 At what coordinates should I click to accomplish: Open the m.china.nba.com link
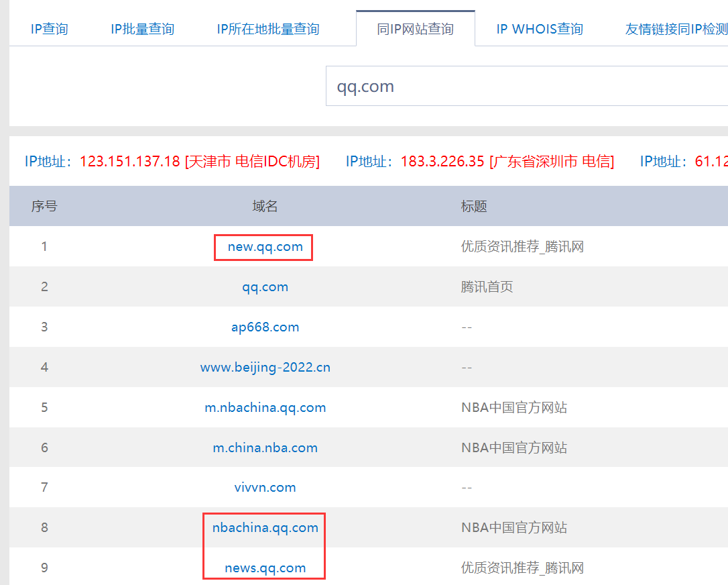[265, 448]
